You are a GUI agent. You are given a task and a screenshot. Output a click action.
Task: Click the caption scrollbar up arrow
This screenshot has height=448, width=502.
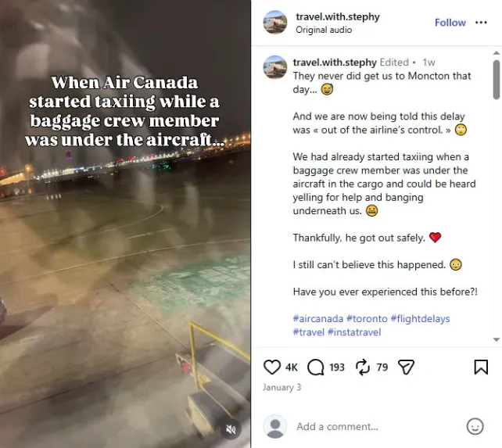(x=497, y=53)
